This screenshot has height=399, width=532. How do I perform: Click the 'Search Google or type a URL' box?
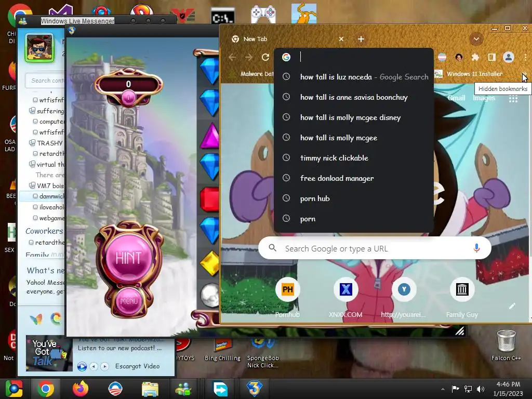[375, 248]
